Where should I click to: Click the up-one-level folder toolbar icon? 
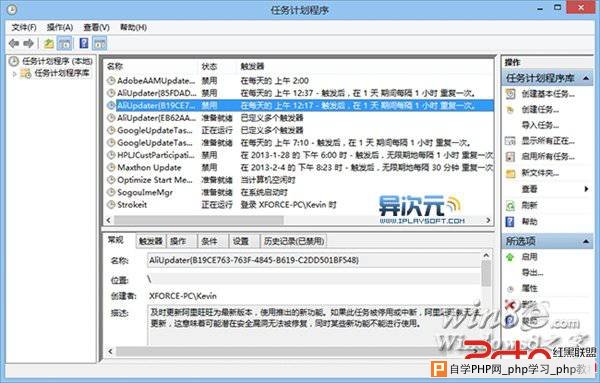[48, 43]
